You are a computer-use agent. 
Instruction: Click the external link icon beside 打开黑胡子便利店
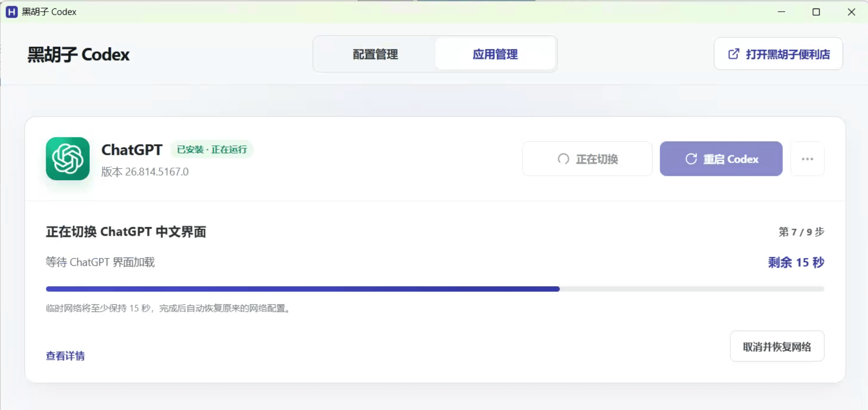click(734, 54)
